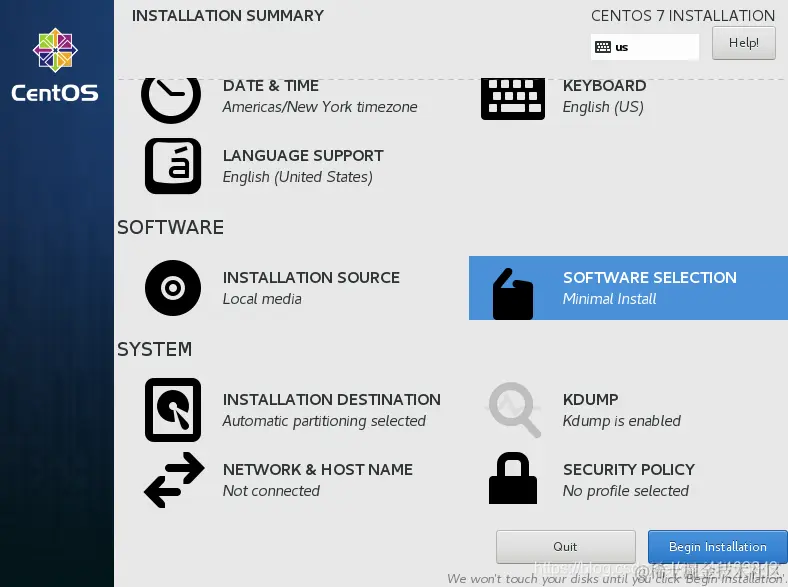Viewport: 788px width, 587px height.
Task: Click 'Americas/New York timezone' text
Action: (x=320, y=107)
